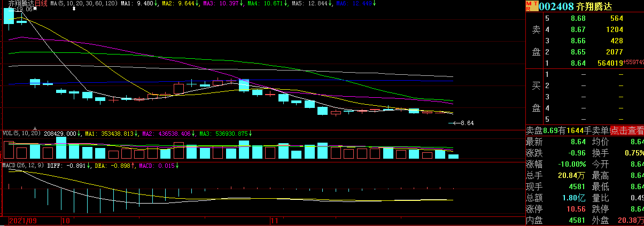Click the green arrow after VOL MA3 value
Viewport: 644px width, 226px height.
point(250,133)
